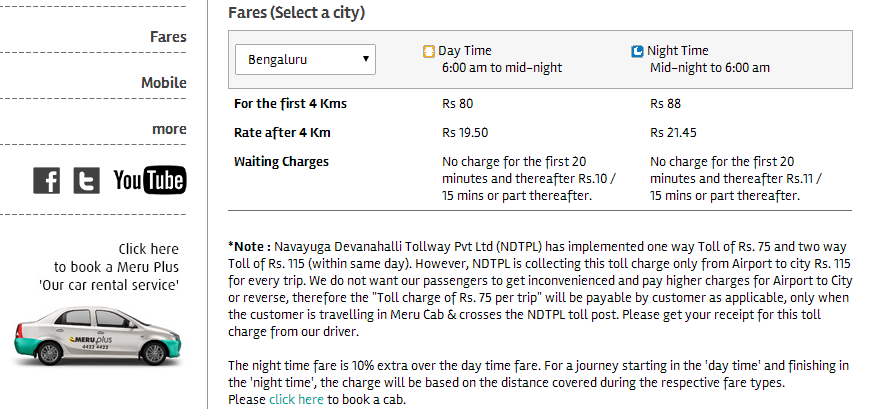Click the Night Time column heading
Image resolution: width=871 pixels, height=409 pixels.
[678, 51]
